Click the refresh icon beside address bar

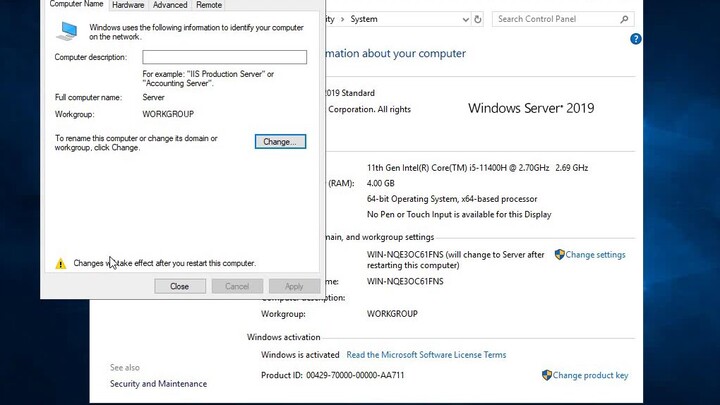478,19
